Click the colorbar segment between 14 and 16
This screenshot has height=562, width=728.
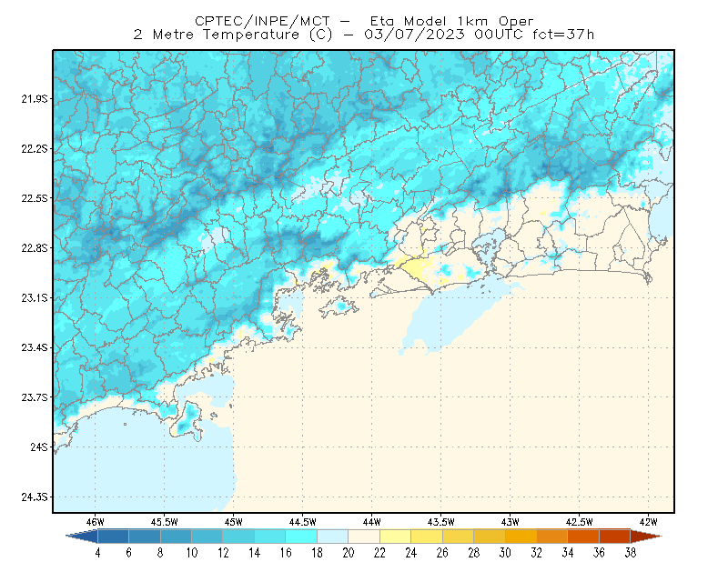tap(270, 537)
